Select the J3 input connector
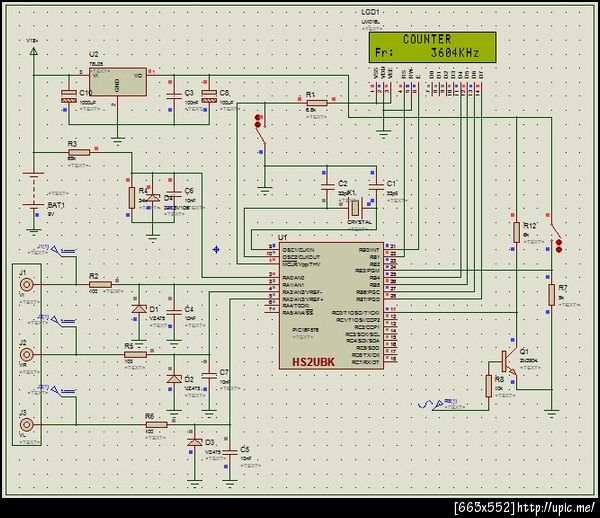 tap(27, 425)
